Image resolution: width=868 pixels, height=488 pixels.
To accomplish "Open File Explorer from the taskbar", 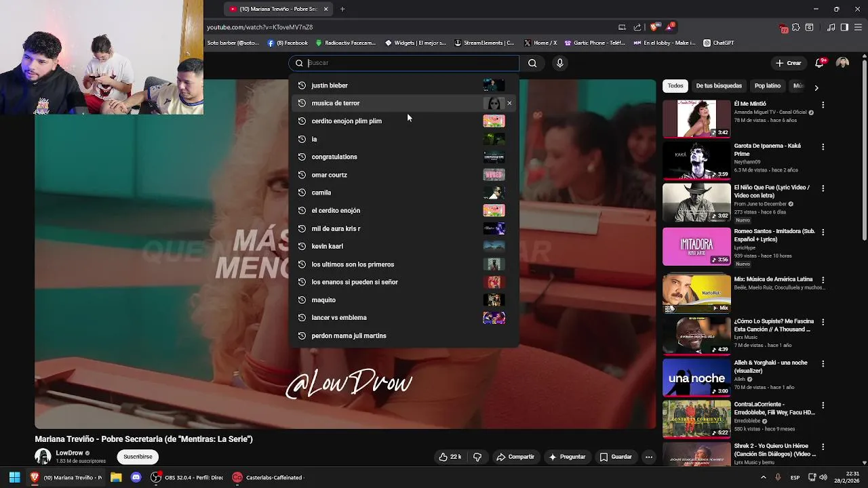I will [116, 477].
